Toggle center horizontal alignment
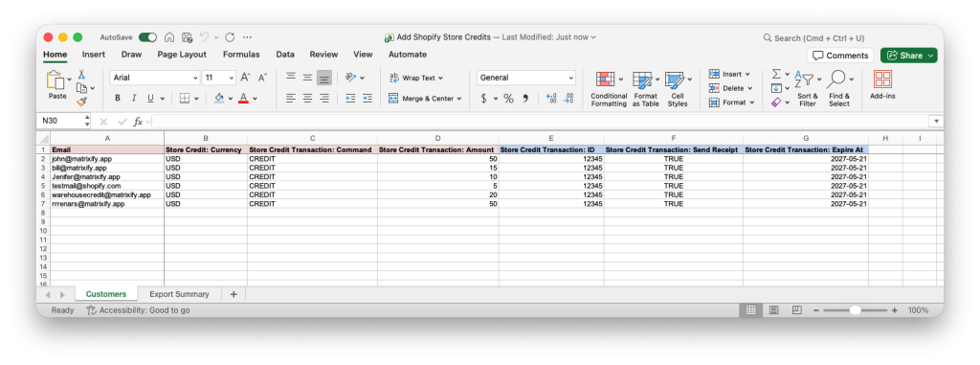Screen dimensions: 980x365 point(307,99)
